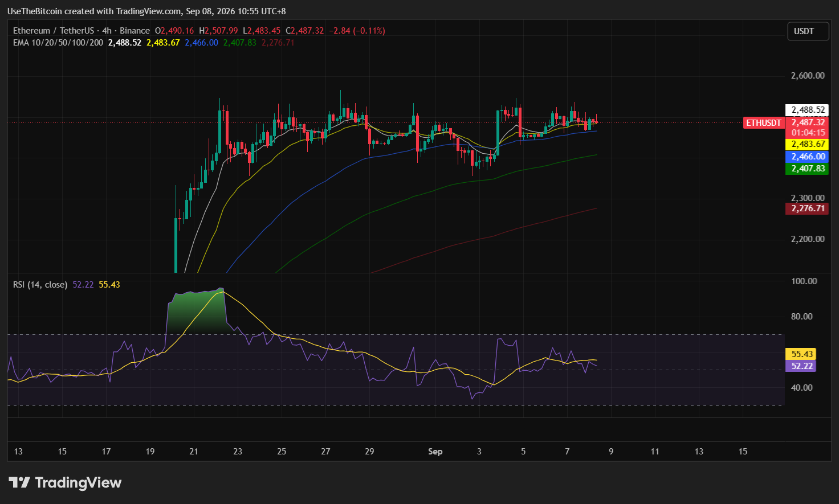Click the 25 date on time axis
This screenshot has height=504, width=839.
(282, 452)
